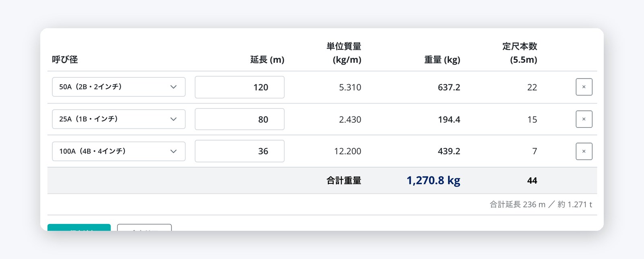Select the weight value 194.4
The width and height of the screenshot is (644, 259).
(449, 120)
